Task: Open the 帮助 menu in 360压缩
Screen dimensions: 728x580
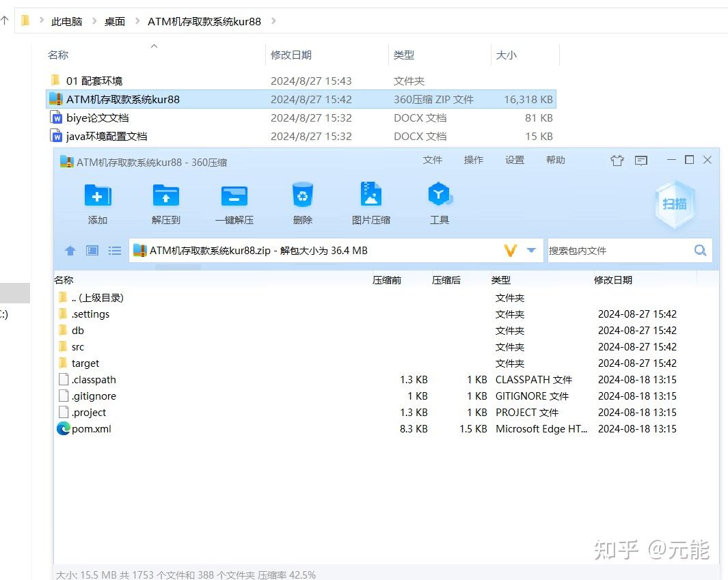Action: tap(555, 160)
